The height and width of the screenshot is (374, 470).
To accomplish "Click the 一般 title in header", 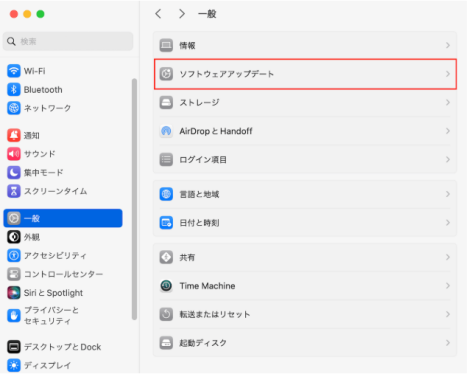I will (207, 14).
